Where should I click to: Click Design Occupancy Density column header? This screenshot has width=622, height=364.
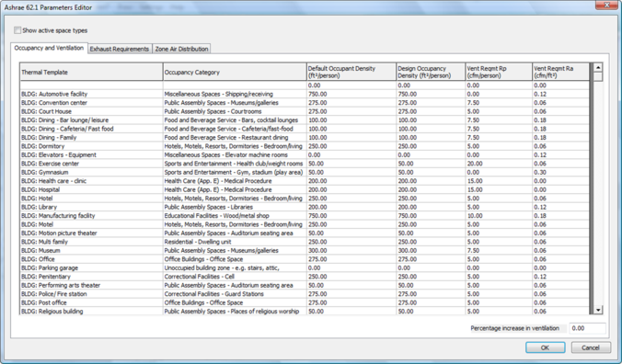pyautogui.click(x=431, y=72)
